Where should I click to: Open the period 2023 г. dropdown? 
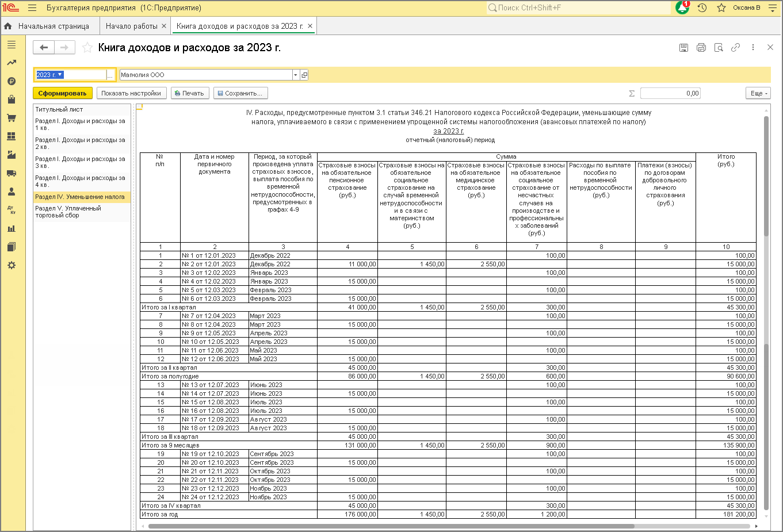pyautogui.click(x=60, y=75)
